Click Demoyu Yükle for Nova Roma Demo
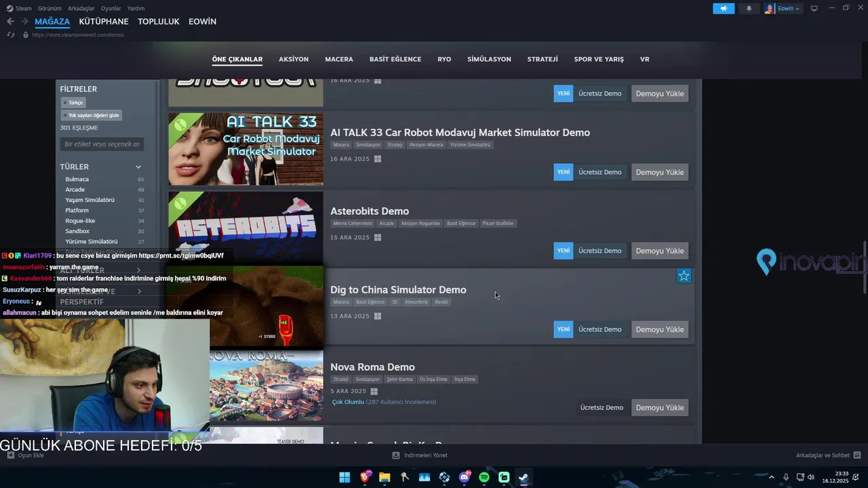This screenshot has height=488, width=868. pyautogui.click(x=660, y=407)
